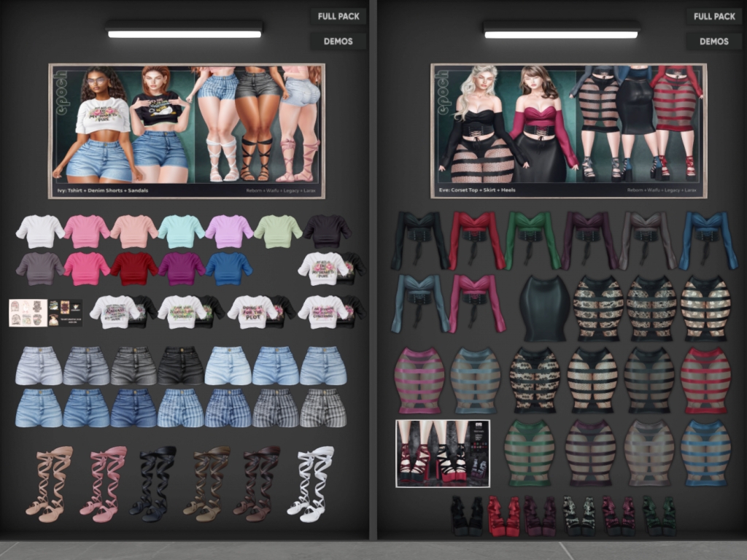Select the black denim shorts
Viewport: 747px width, 560px height.
point(181,365)
